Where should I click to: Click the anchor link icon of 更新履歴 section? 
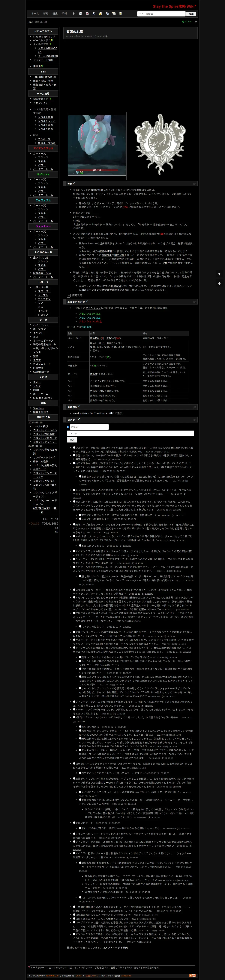194,407
